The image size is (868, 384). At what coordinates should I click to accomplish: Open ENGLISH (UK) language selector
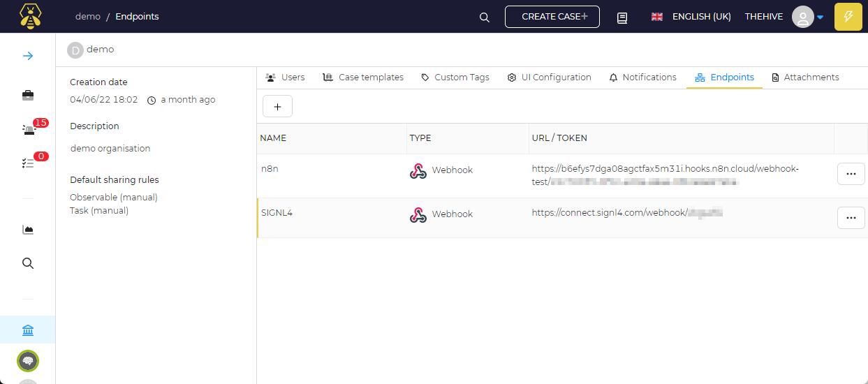[x=701, y=17]
